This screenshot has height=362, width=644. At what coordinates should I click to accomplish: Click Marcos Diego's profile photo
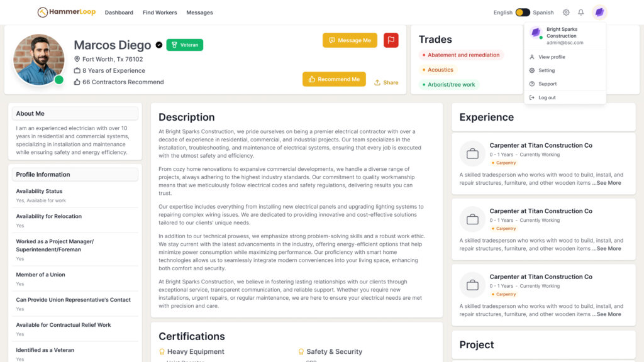click(39, 60)
